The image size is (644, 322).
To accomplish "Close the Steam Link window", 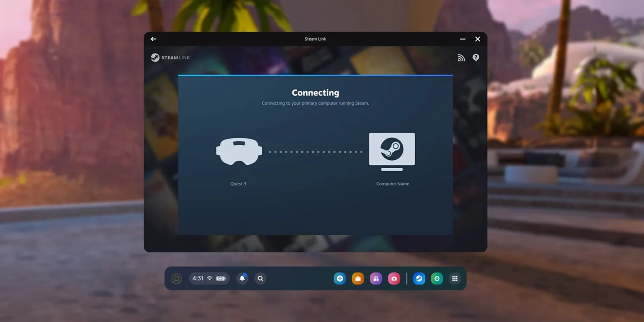I will (477, 39).
